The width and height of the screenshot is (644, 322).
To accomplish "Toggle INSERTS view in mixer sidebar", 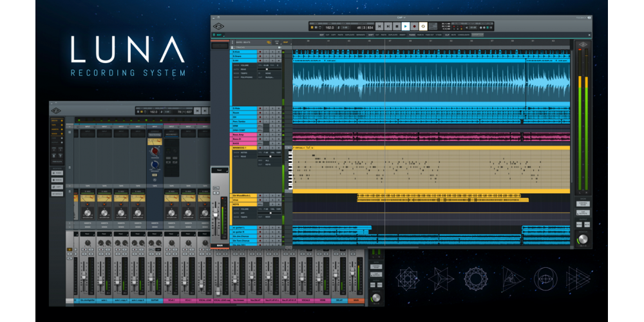I will 57,129.
